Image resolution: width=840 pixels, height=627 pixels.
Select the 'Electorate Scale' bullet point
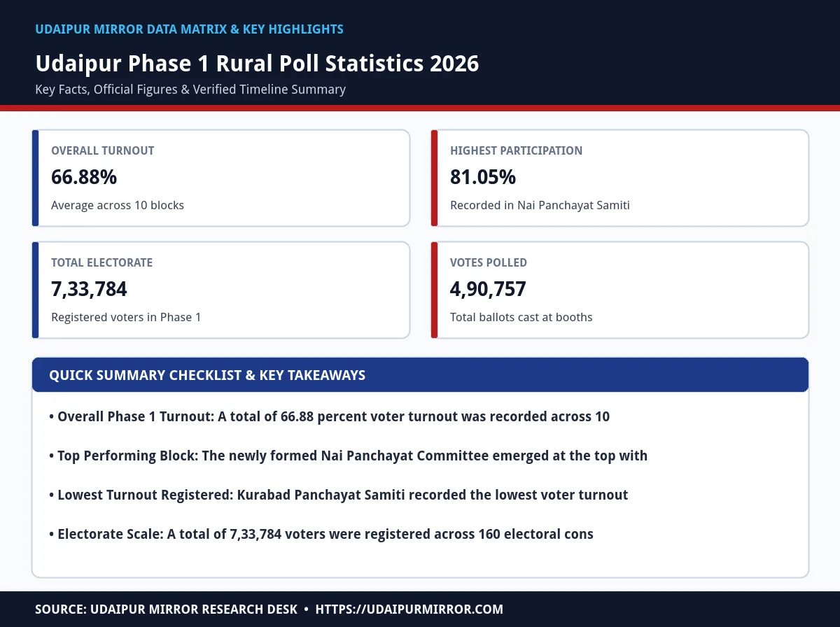point(321,535)
